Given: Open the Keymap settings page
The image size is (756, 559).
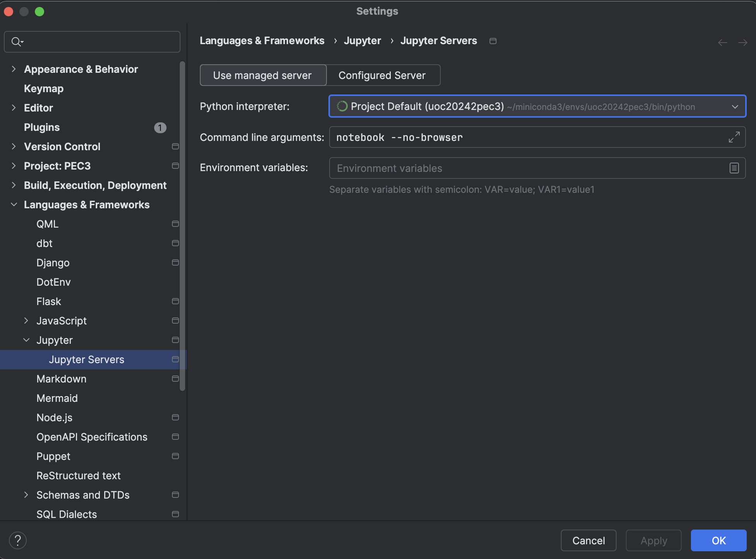Looking at the screenshot, I should tap(44, 89).
